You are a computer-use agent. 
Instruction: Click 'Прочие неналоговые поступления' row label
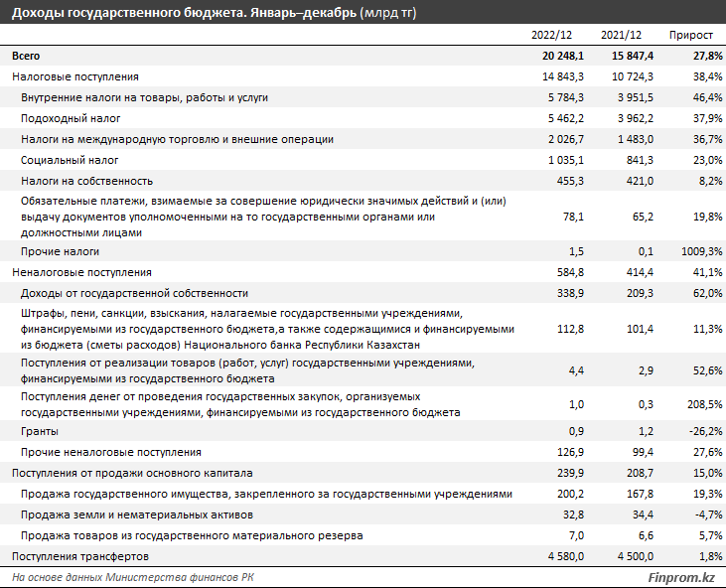click(111, 452)
